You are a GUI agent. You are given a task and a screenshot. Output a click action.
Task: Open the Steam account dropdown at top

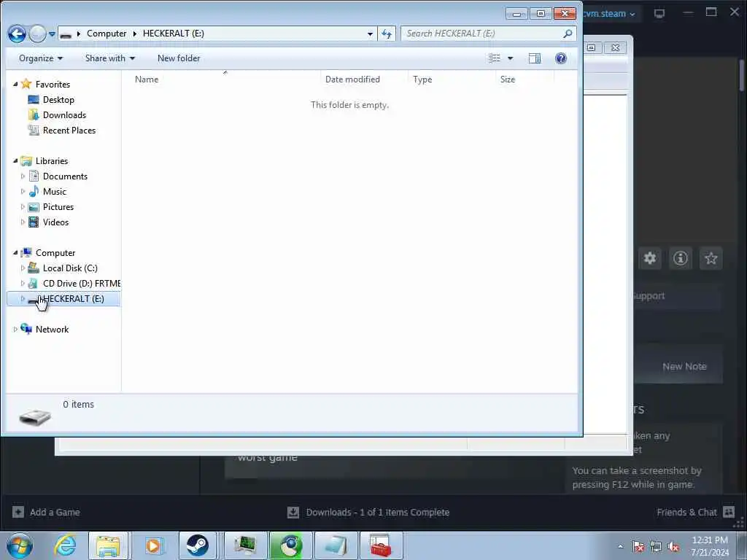(x=611, y=14)
